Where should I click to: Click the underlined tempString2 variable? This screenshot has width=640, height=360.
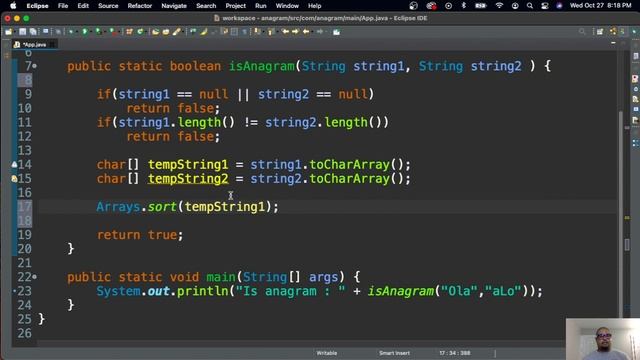tap(188, 179)
